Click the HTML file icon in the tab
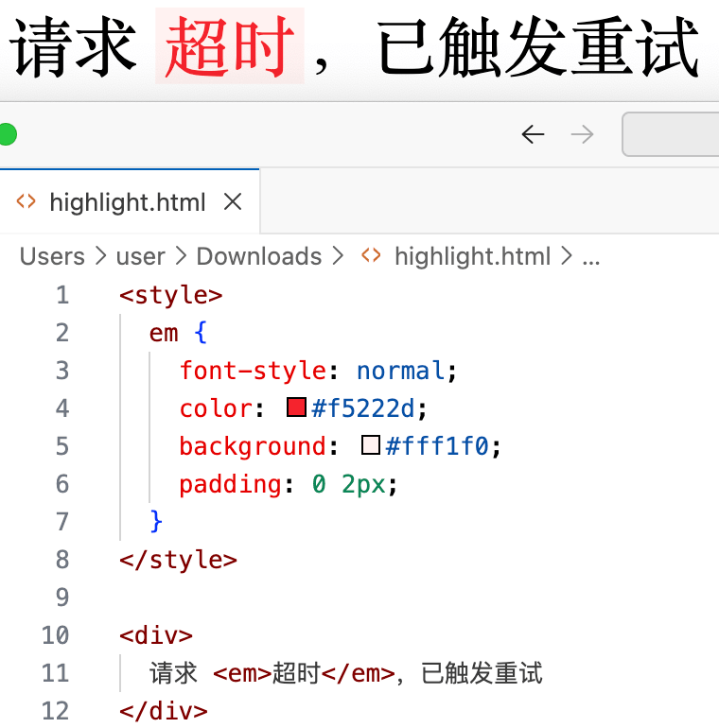Image resolution: width=719 pixels, height=728 pixels. [26, 201]
